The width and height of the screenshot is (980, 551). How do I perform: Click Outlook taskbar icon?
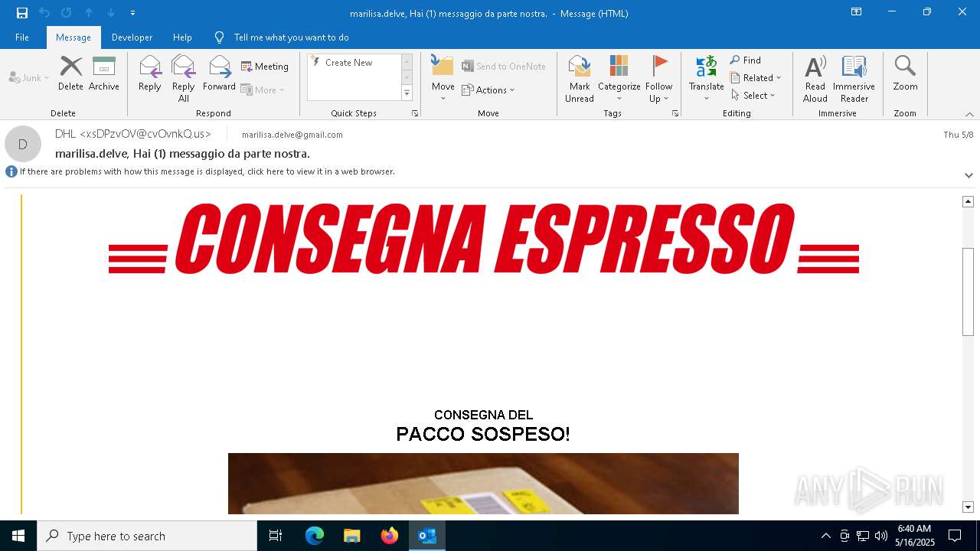click(x=427, y=536)
